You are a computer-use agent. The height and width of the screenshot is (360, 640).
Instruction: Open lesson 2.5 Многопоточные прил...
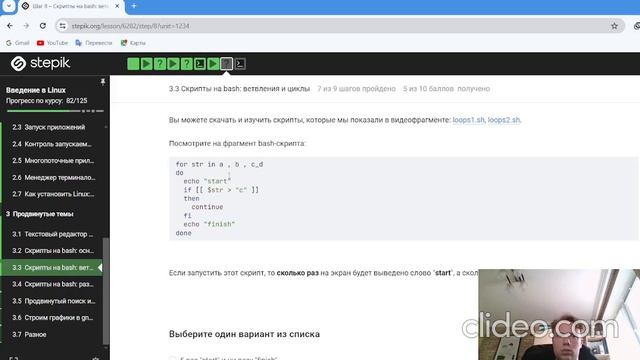click(x=52, y=161)
